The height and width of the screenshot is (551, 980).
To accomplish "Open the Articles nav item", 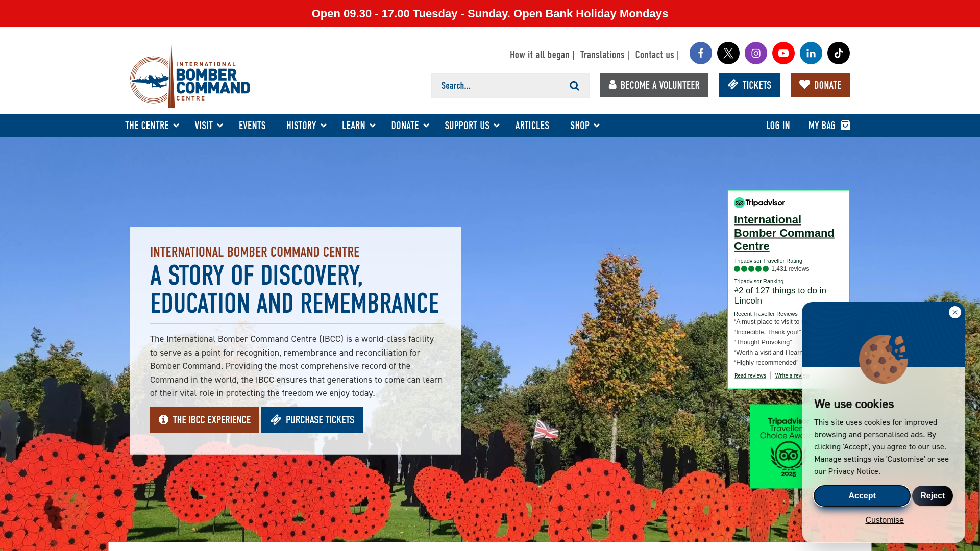I will [532, 126].
